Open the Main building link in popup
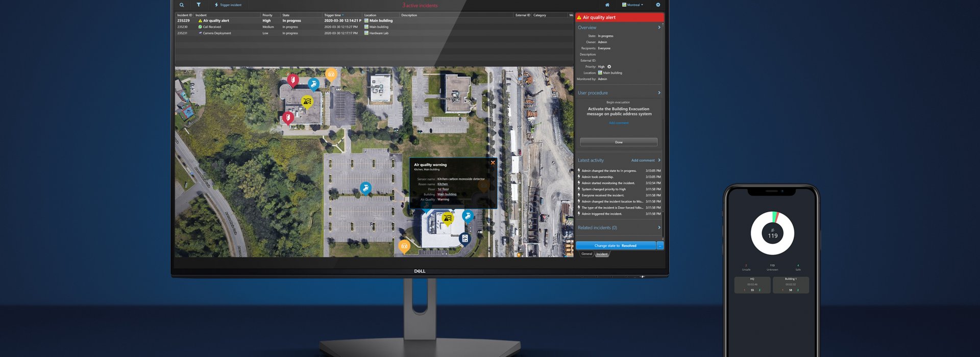This screenshot has width=980, height=357. point(447,194)
